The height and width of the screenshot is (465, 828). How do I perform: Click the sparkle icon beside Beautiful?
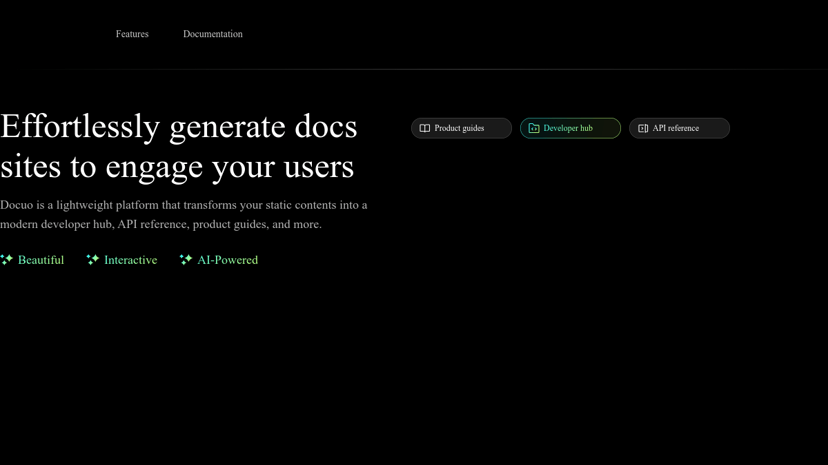tap(6, 259)
